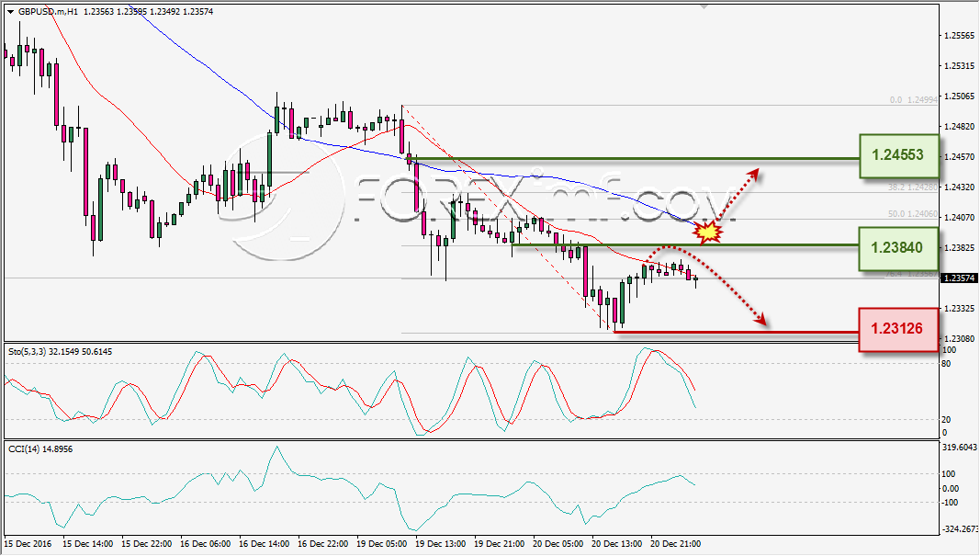Select the Fibonacci 50.0 1.24060 level label
This screenshot has height=556, width=980.
[x=913, y=213]
